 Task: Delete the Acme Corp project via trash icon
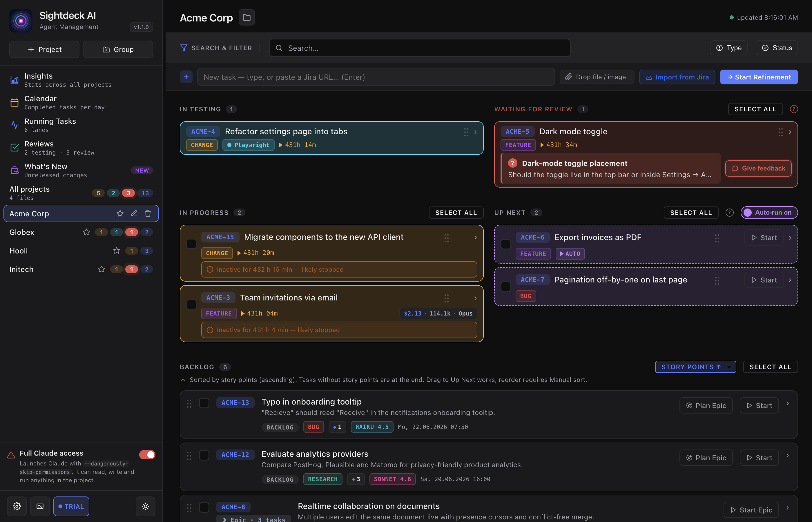(148, 213)
